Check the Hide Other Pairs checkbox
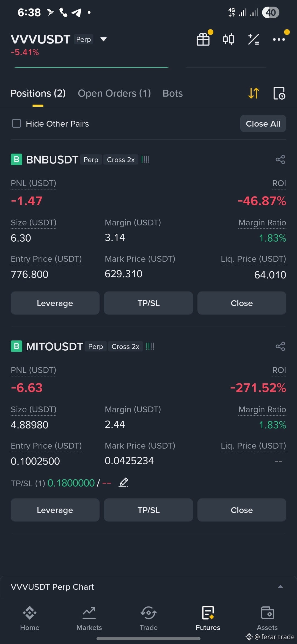The image size is (297, 644). pos(16,123)
